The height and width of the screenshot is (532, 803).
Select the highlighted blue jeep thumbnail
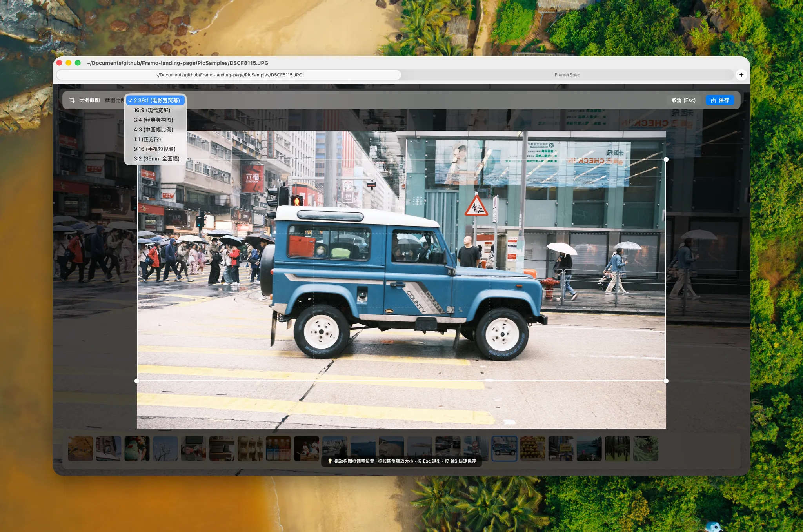pos(504,448)
